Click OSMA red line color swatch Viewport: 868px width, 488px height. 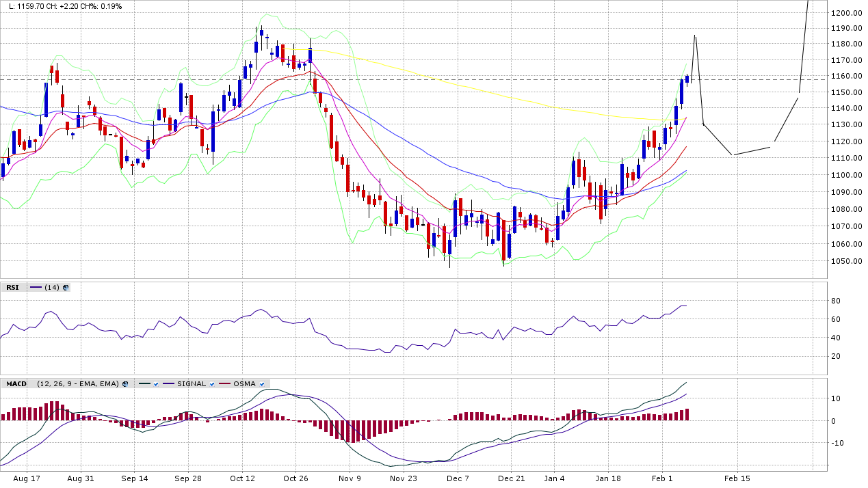(x=224, y=384)
